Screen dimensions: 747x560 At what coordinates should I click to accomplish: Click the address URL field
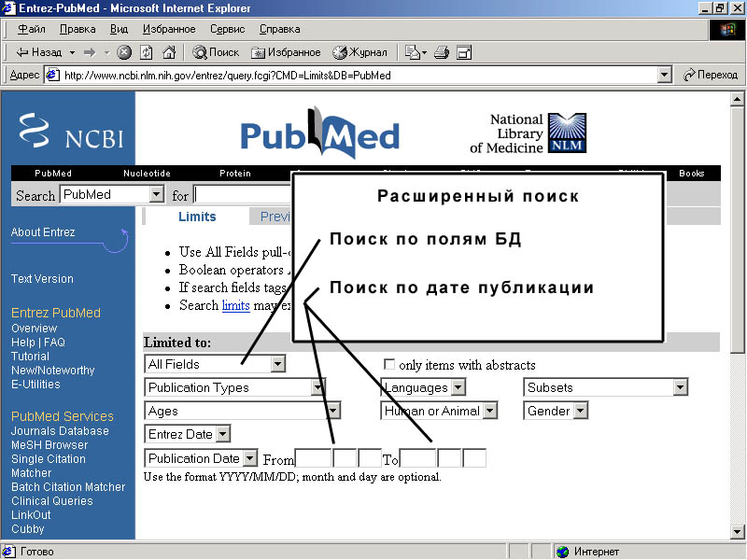click(x=358, y=76)
